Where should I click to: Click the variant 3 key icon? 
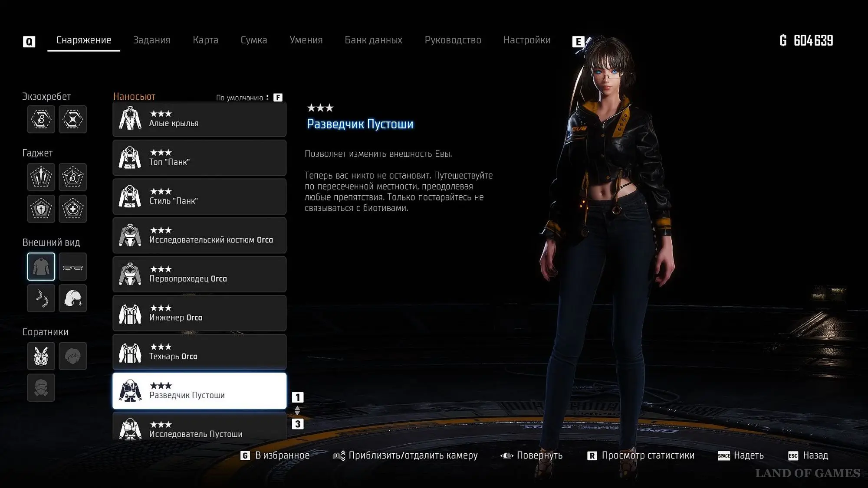(298, 424)
